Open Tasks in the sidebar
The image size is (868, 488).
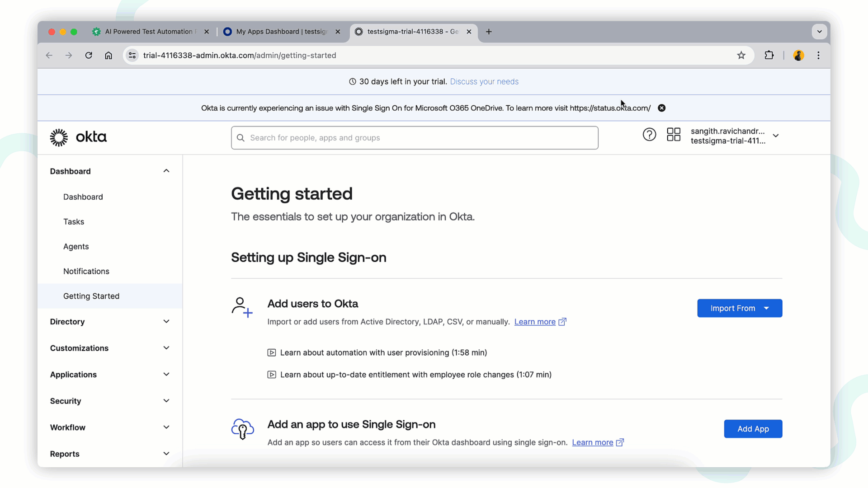pos(74,222)
